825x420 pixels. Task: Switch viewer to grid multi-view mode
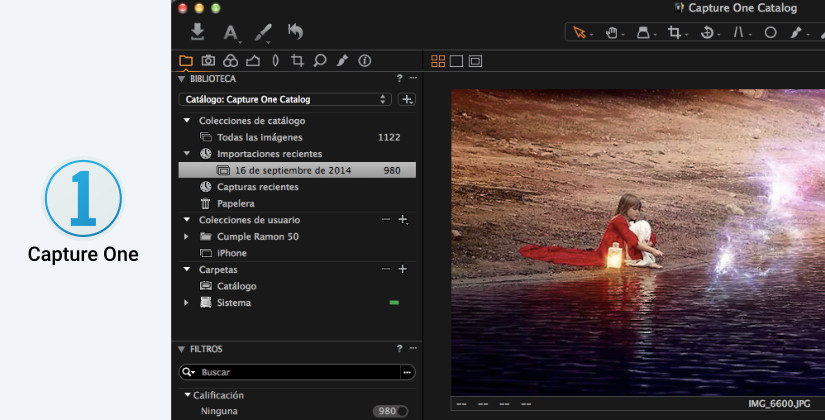438,61
